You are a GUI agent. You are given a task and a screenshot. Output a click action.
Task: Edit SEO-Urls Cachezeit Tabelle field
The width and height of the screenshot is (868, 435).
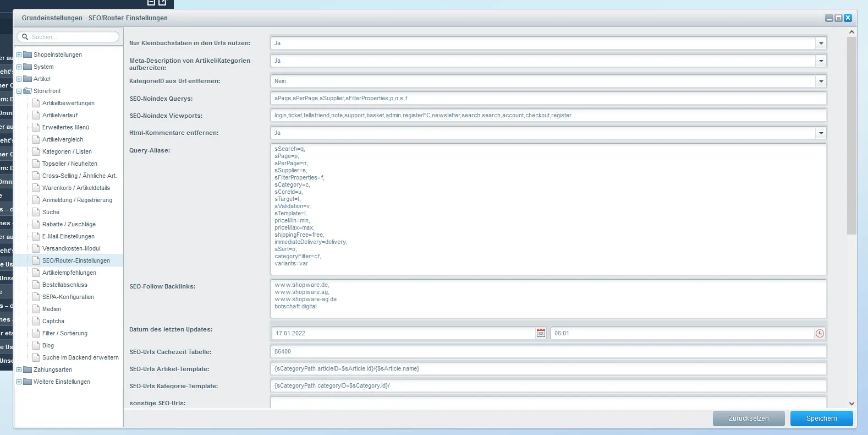click(x=548, y=351)
